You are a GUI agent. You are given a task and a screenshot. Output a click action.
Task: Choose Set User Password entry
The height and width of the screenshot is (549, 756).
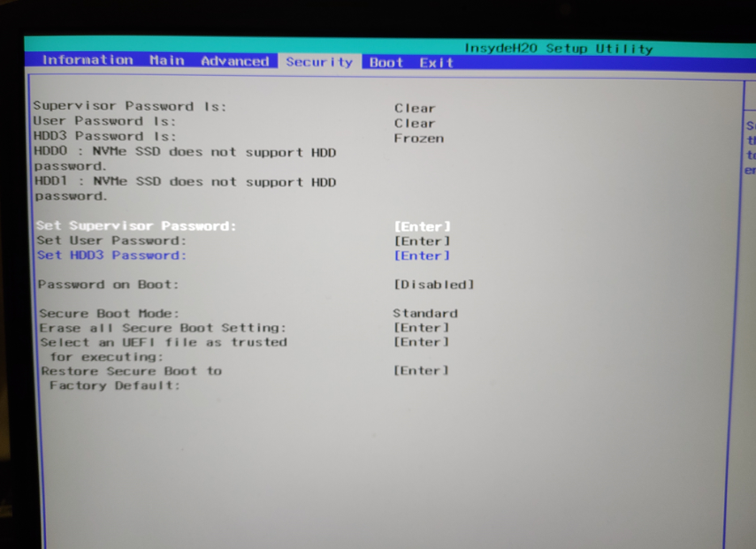[111, 240]
